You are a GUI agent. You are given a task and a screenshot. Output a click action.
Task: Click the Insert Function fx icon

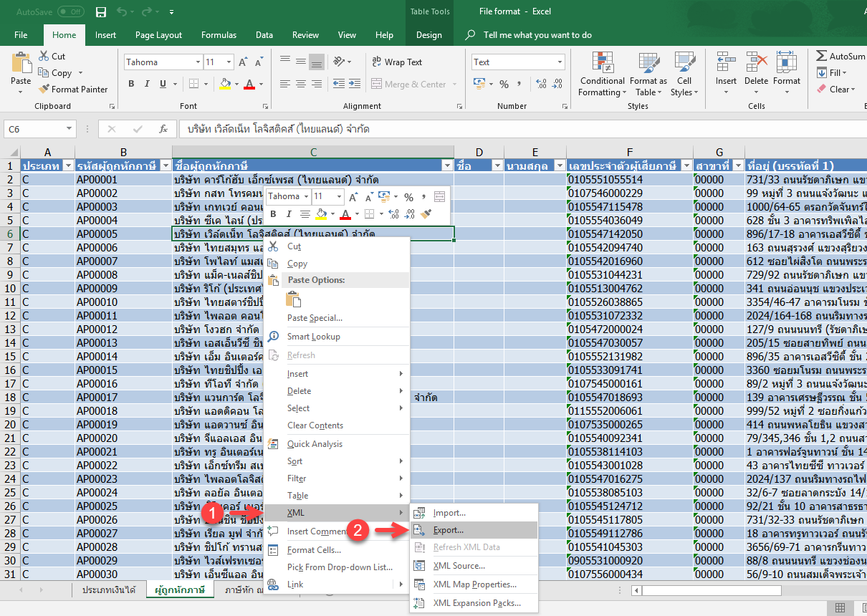163,129
